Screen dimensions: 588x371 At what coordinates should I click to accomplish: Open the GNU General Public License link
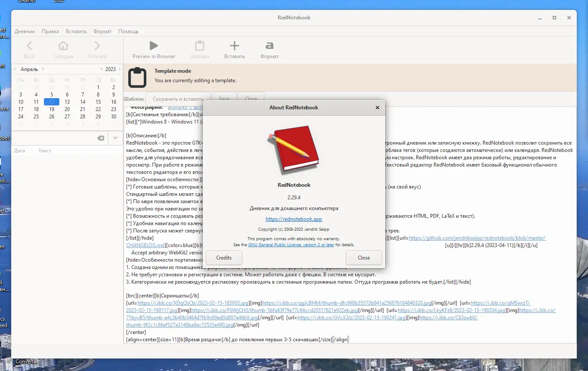coord(291,245)
